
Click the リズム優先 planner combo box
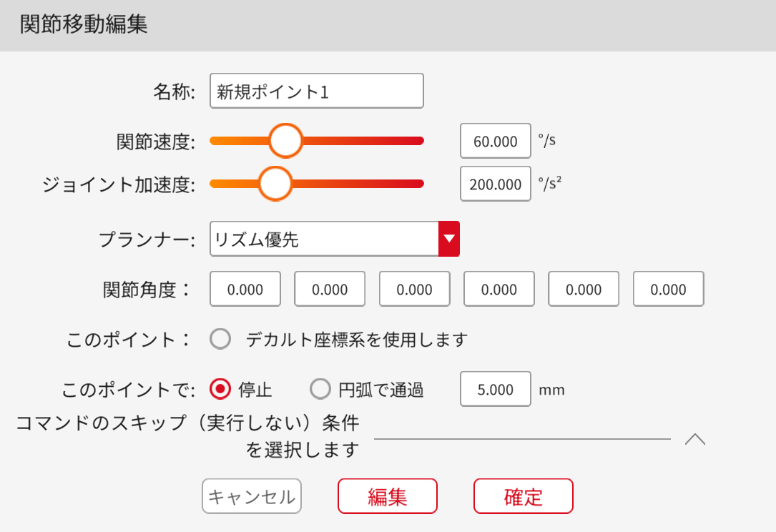pos(324,239)
